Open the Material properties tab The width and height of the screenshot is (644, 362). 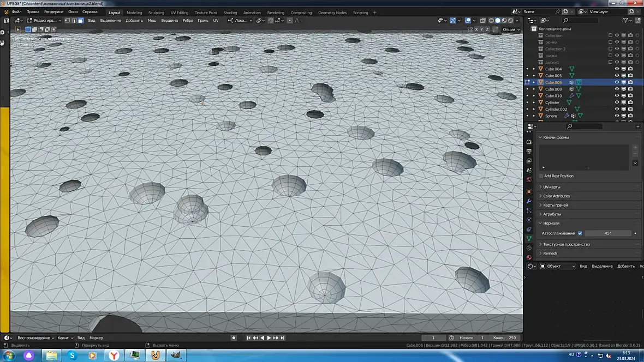click(529, 257)
